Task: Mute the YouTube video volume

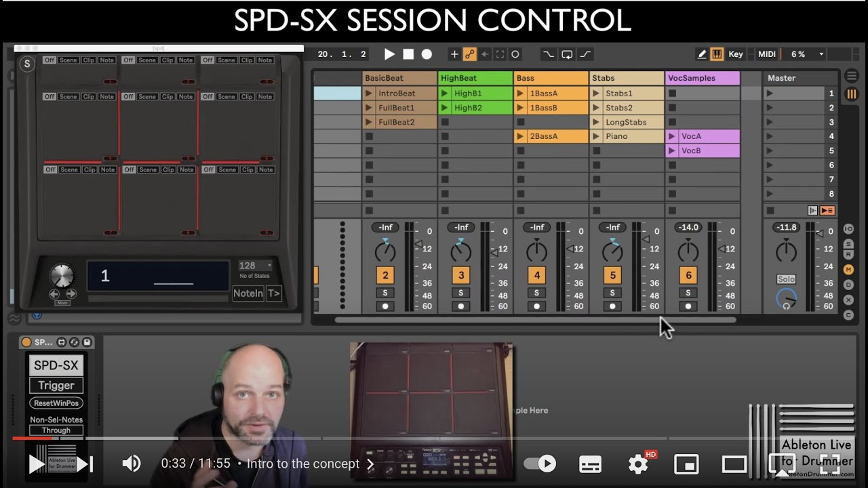Action: 131,464
